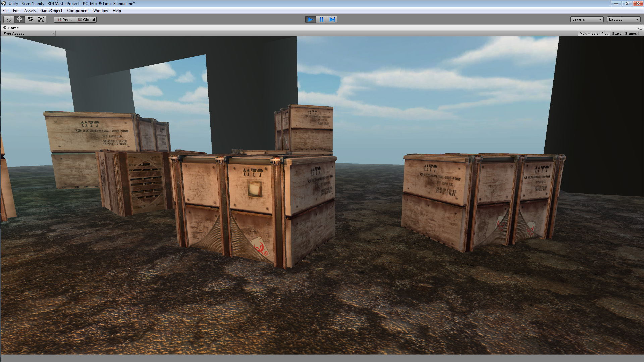Disable Maximize on Play
Image resolution: width=644 pixels, height=362 pixels.
point(594,33)
